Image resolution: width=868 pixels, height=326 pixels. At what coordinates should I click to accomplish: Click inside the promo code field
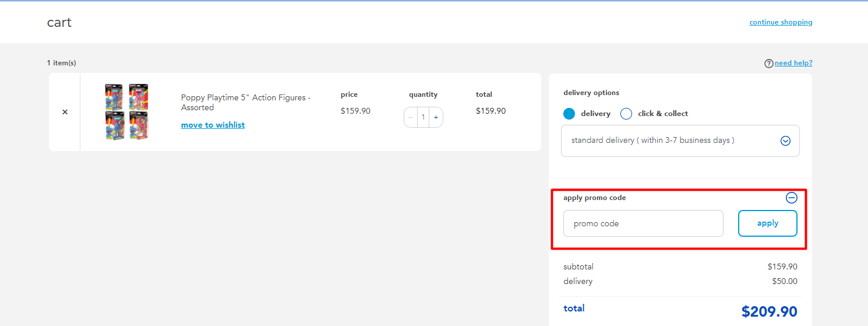[x=643, y=223]
